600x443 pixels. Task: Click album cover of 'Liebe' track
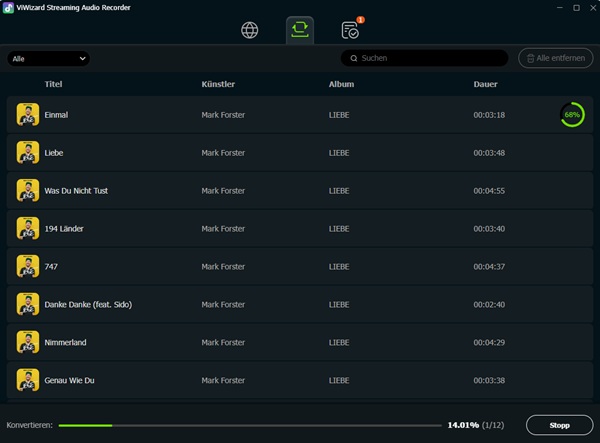click(28, 152)
